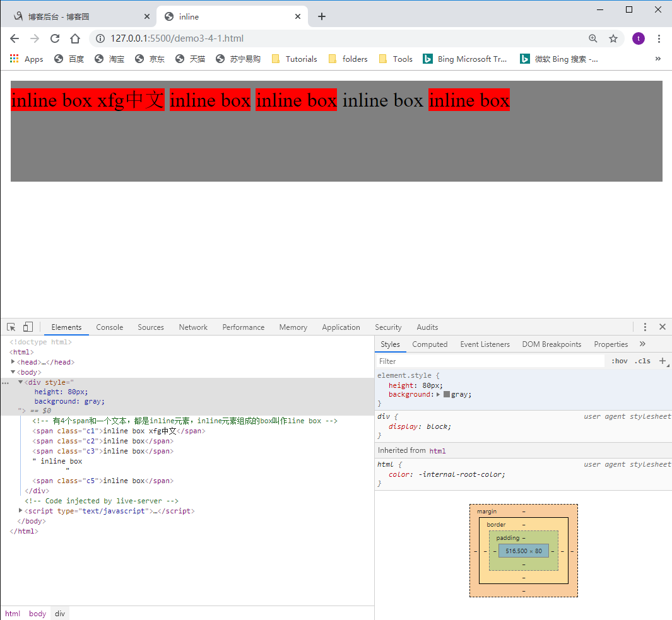The width and height of the screenshot is (672, 620).
Task: Open the 苏宁易购 bookmark
Action: 238,59
